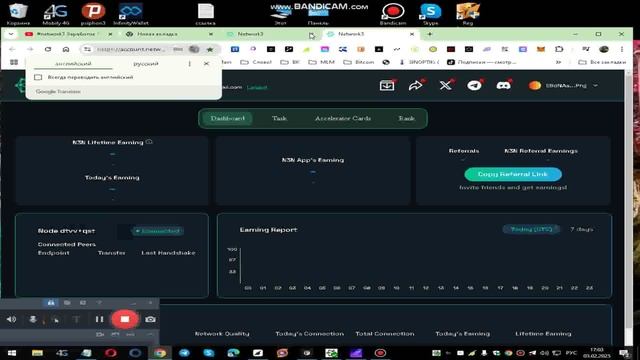This screenshot has height=360, width=640.
Task: Click the site info icon in address bar
Action: coord(87,49)
